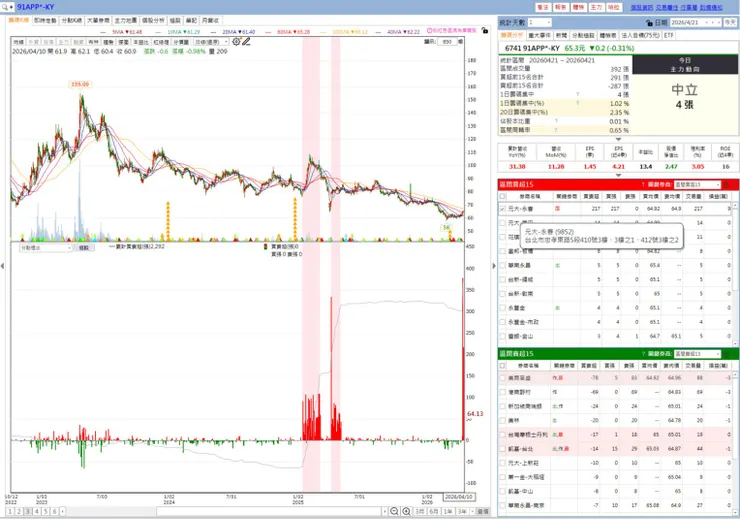Click the 重置 reset button at chart bottom
The image size is (740, 519).
[x=483, y=511]
